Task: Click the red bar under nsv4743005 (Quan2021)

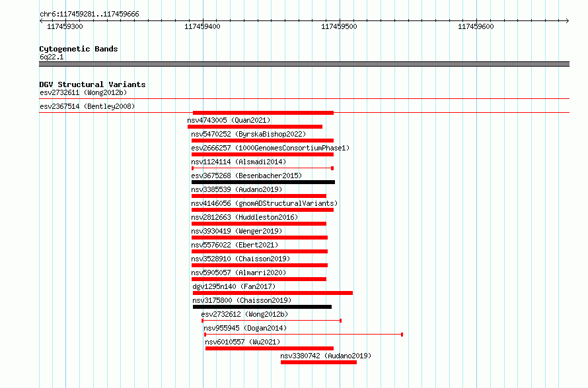Action: click(255, 127)
